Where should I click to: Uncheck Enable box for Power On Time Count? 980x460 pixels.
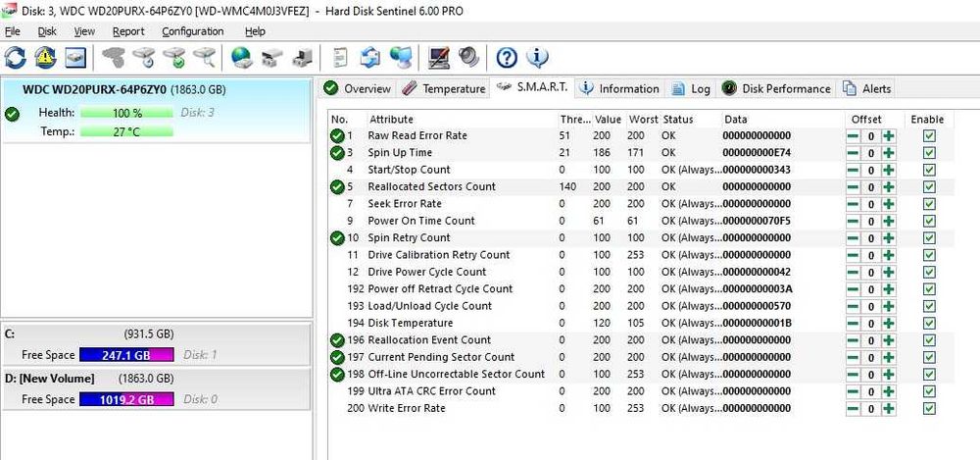(x=929, y=221)
